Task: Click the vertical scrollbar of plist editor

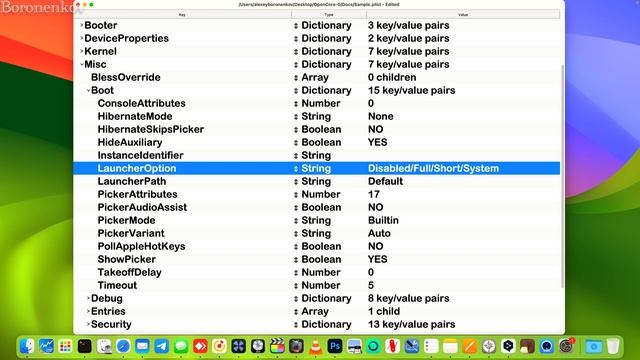Action: (x=562, y=176)
